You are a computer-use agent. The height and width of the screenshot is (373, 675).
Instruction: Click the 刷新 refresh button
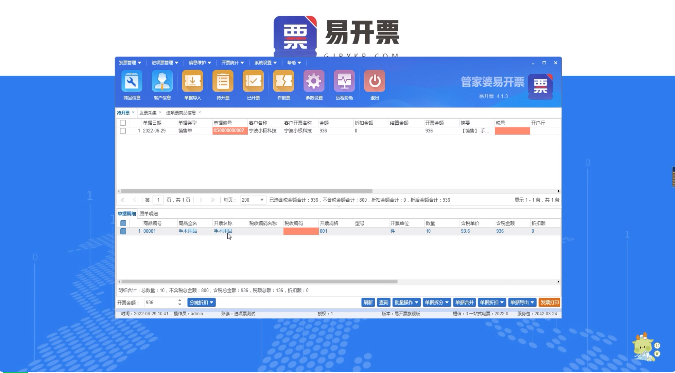[368, 302]
